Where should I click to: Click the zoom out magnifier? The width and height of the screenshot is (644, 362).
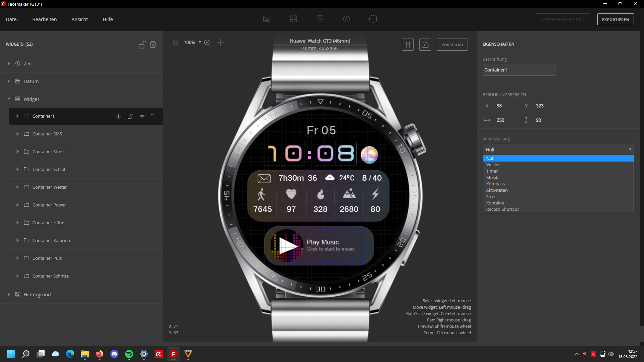(176, 43)
